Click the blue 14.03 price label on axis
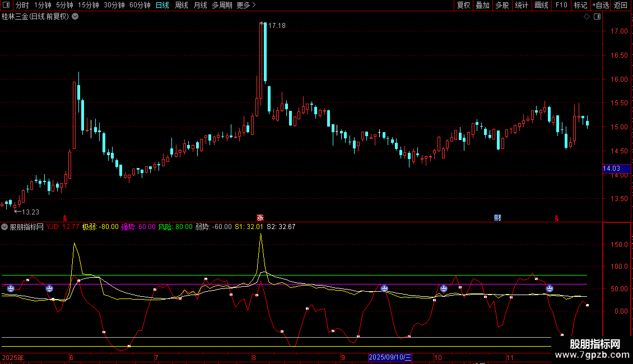 (611, 168)
